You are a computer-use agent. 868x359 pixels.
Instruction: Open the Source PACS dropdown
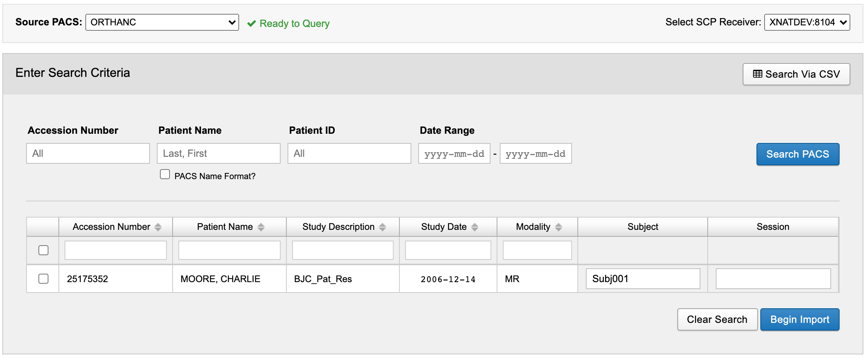pyautogui.click(x=162, y=22)
